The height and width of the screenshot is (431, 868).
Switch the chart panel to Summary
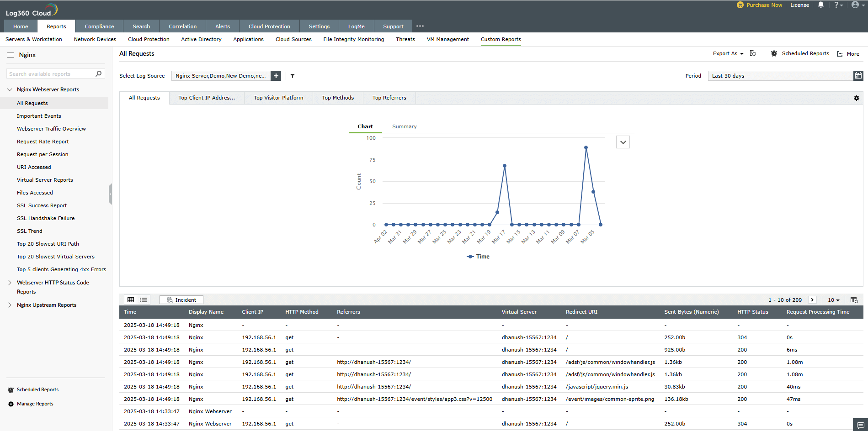404,126
